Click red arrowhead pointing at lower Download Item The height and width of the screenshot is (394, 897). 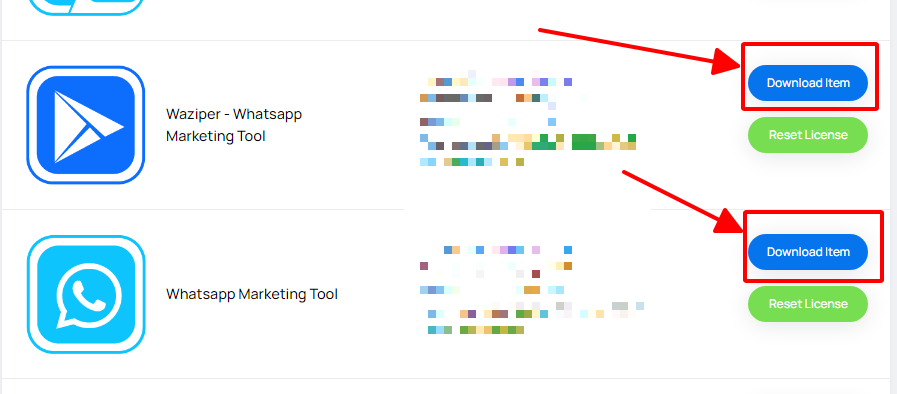coord(728,222)
